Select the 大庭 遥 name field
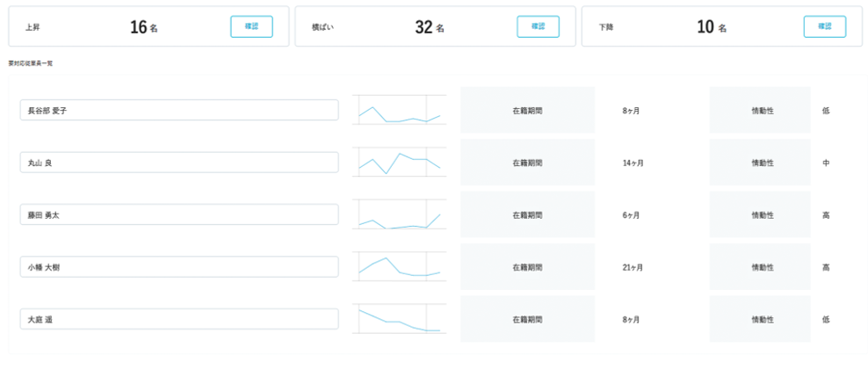This screenshot has width=868, height=370. [x=179, y=319]
